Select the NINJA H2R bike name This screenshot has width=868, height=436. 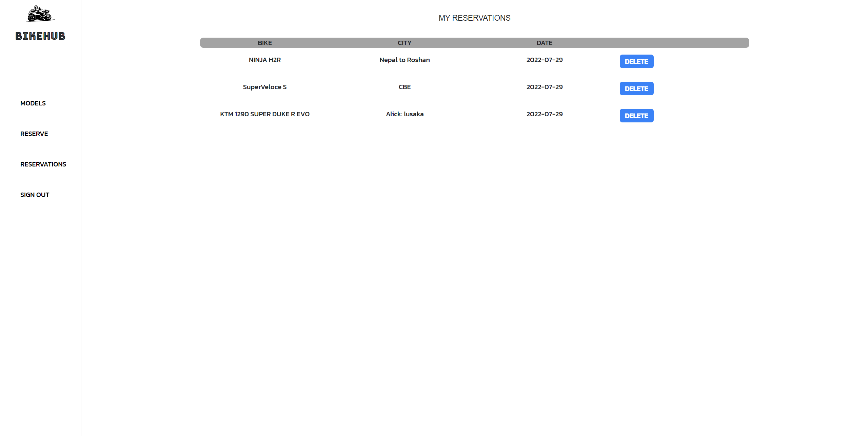pos(264,60)
